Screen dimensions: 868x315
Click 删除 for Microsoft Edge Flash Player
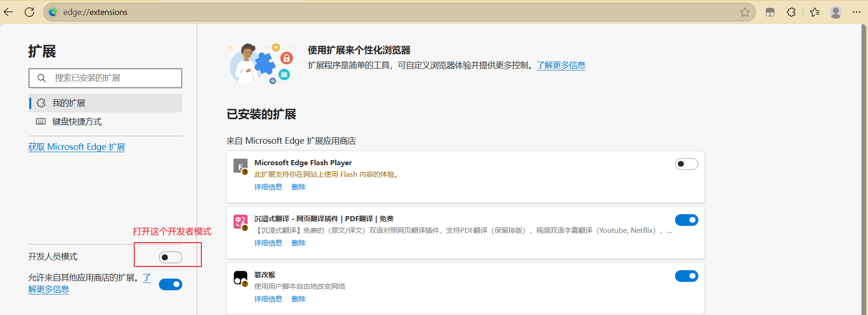click(x=298, y=187)
